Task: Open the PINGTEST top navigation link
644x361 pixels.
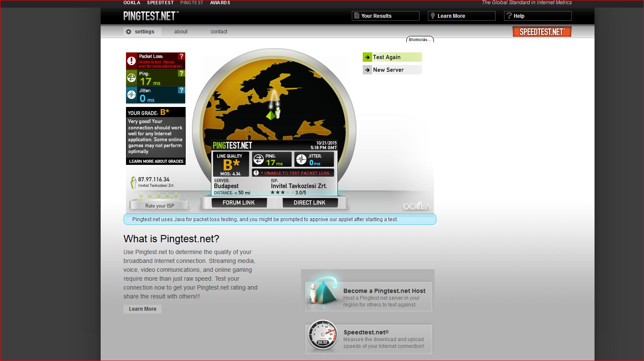Action: click(x=192, y=3)
